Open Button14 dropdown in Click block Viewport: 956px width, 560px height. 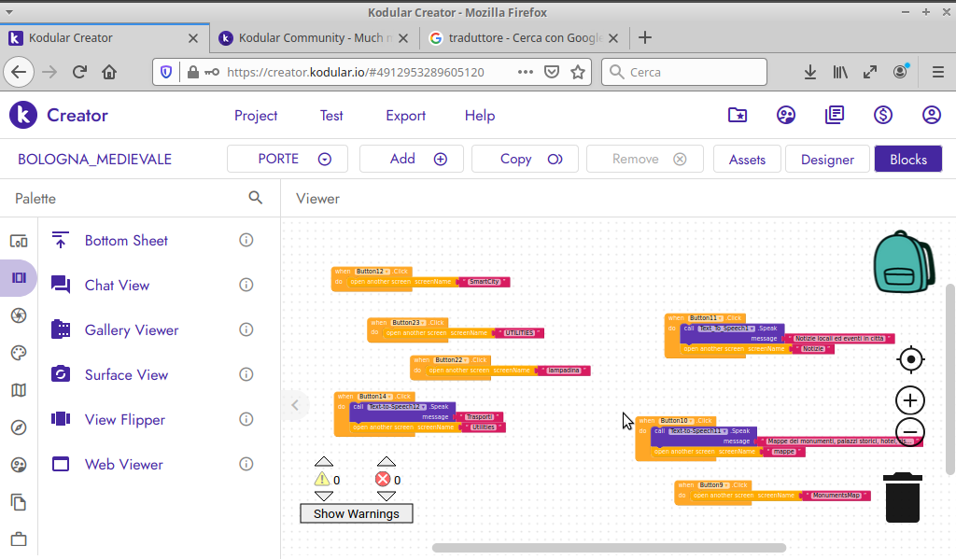375,396
